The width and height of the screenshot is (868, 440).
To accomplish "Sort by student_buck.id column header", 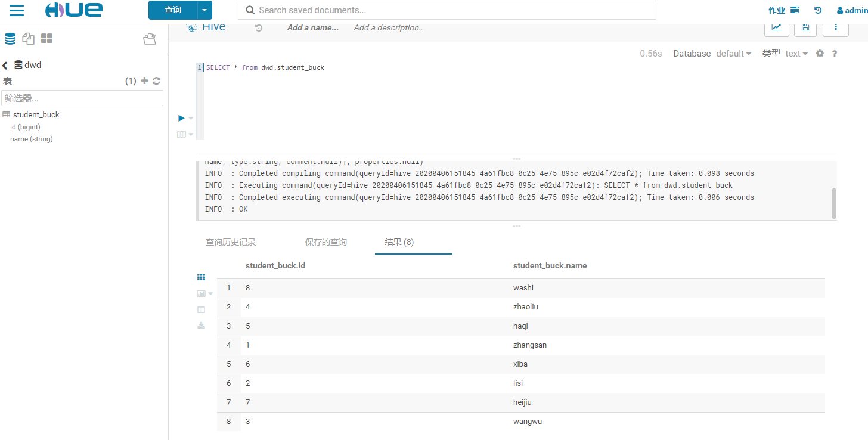I will pos(275,265).
